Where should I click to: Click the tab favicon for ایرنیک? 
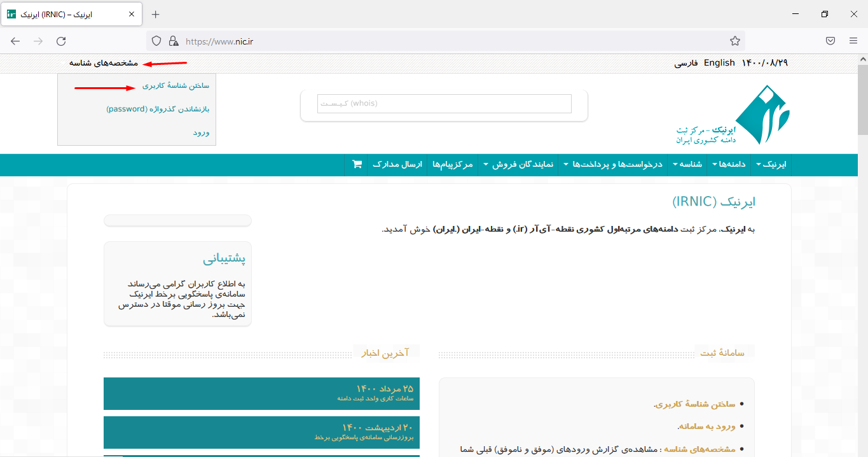tap(11, 14)
